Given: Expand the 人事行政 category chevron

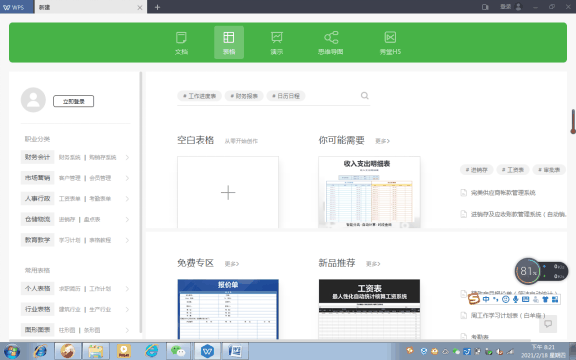Looking at the screenshot, I should pos(127,199).
